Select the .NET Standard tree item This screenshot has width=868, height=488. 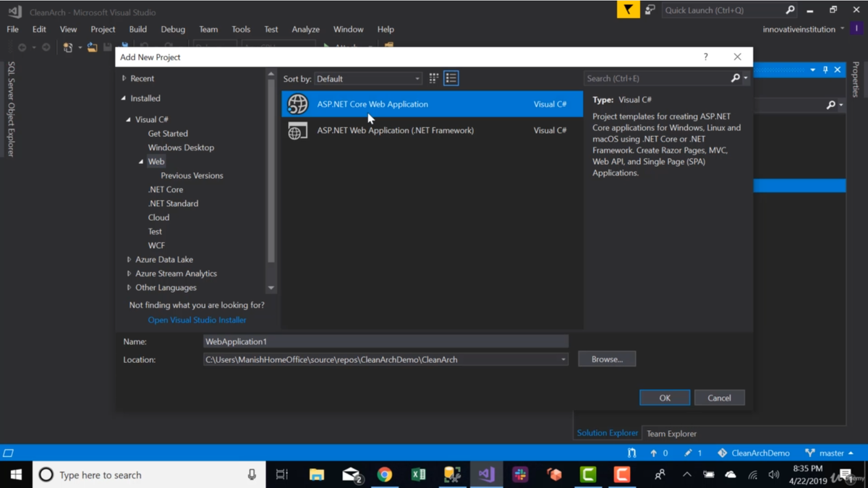[173, 204]
